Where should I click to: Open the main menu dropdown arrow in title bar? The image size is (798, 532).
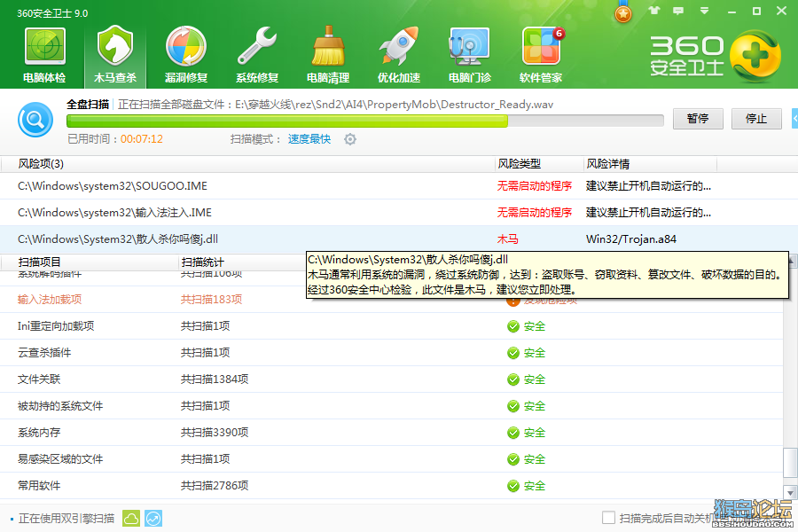(704, 10)
